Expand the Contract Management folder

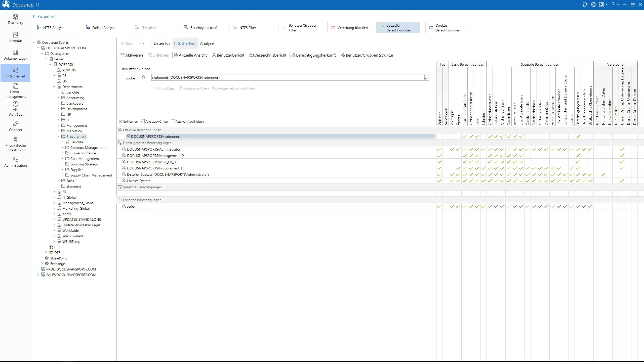62,148
